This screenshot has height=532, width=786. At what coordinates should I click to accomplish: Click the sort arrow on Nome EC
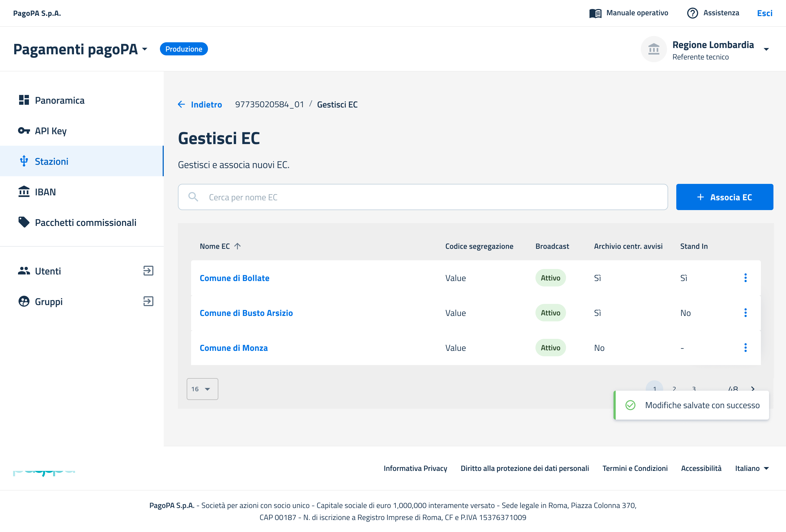click(x=237, y=246)
